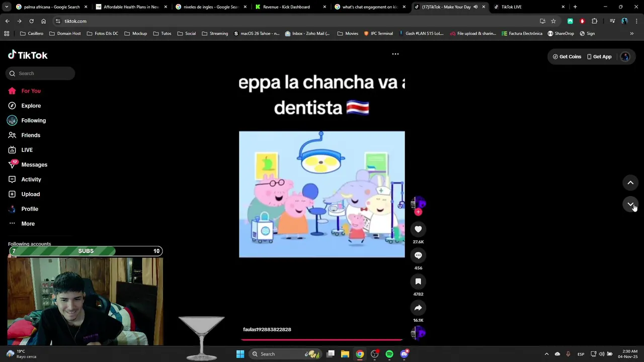
Task: Open the Casillero bookmark folder
Action: tap(32, 34)
